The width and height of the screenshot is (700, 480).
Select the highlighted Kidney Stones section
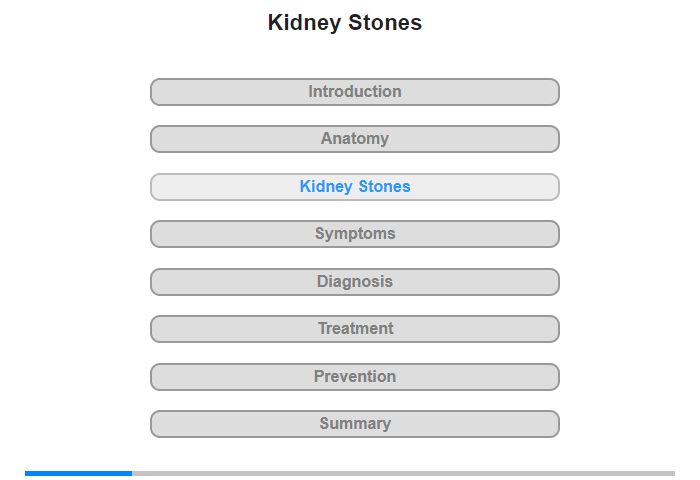(x=355, y=187)
